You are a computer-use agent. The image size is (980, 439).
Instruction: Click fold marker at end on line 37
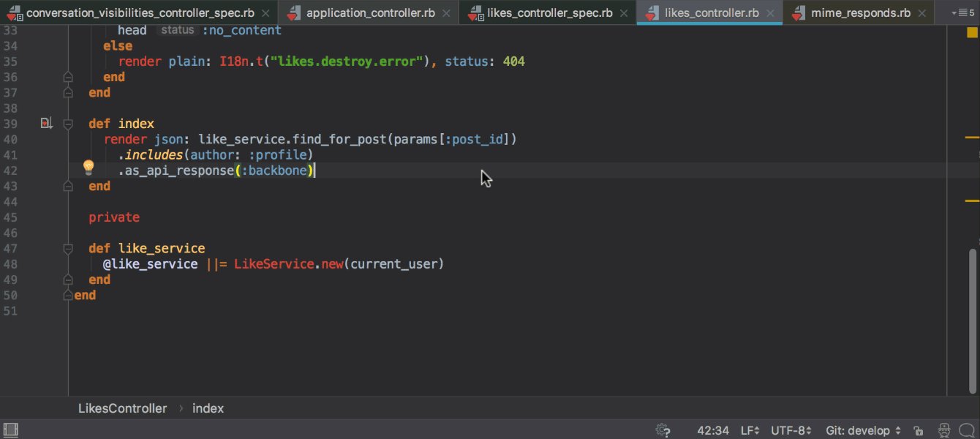click(68, 93)
